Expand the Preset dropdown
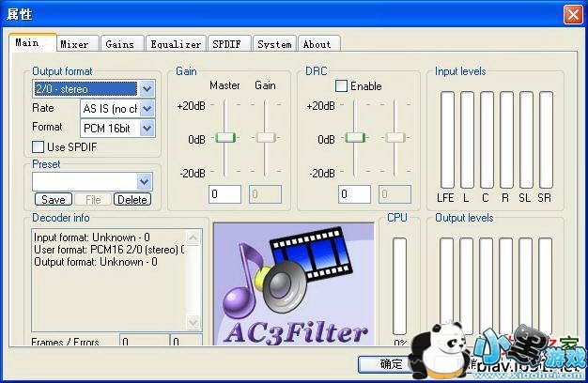 [x=145, y=182]
